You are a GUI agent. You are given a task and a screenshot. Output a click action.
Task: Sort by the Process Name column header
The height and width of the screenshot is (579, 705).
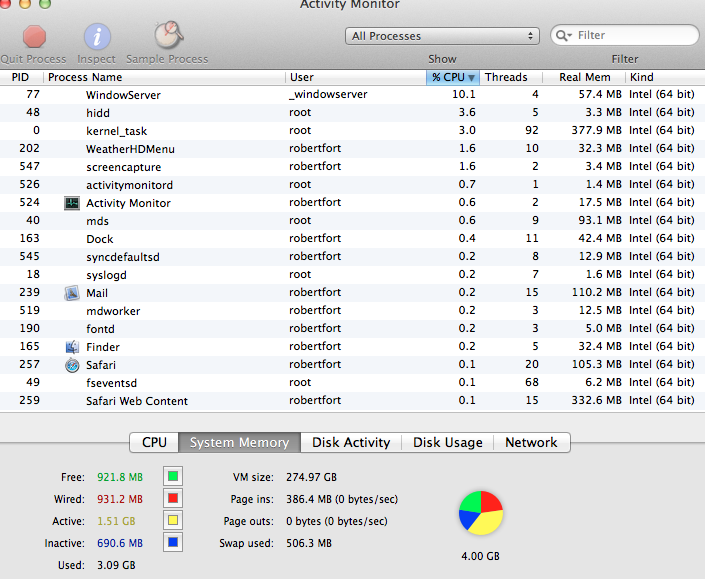[164, 77]
